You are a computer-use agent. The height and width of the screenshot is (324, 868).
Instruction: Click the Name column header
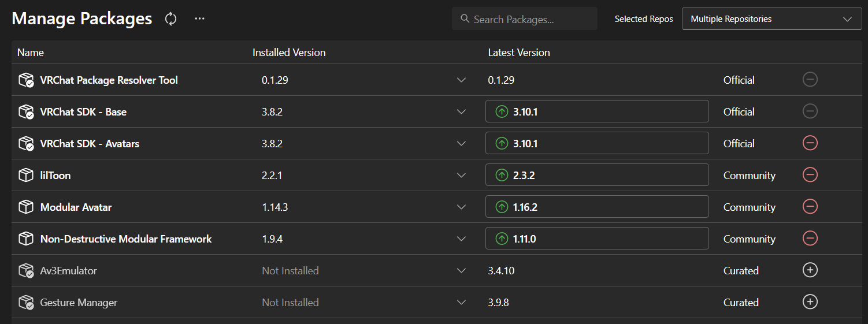[31, 53]
